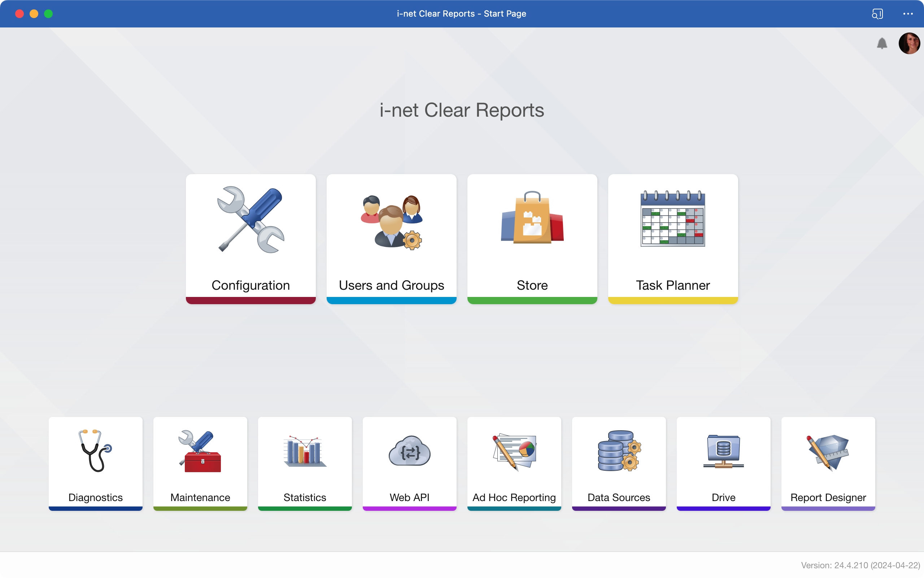The image size is (924, 578).
Task: Click the Users and Groups label
Action: coord(391,285)
